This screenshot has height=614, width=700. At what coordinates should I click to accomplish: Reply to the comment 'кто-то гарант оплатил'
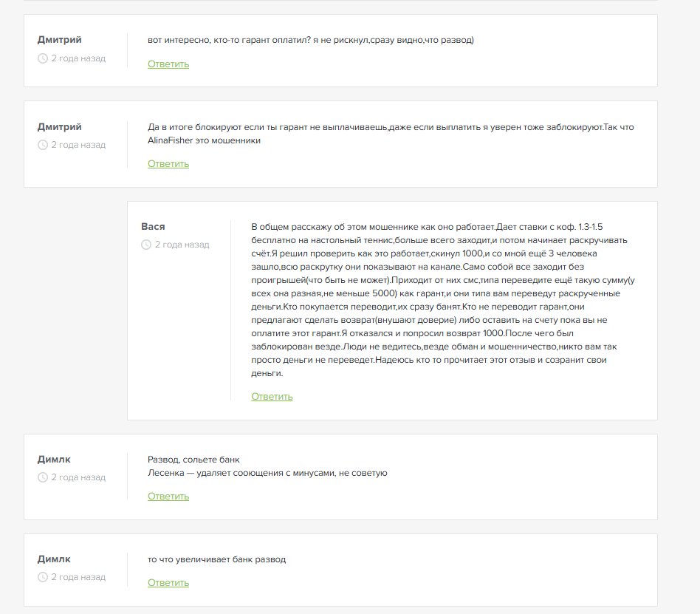168,64
